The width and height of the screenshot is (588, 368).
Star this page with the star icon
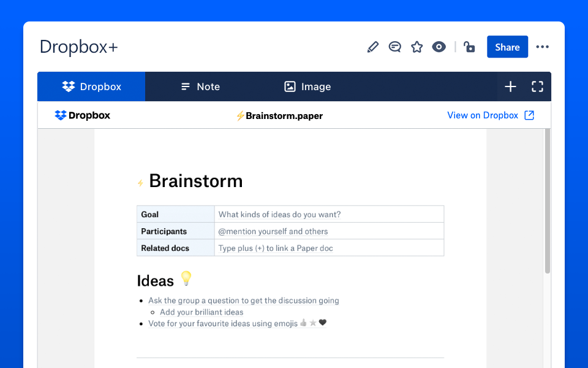click(417, 47)
